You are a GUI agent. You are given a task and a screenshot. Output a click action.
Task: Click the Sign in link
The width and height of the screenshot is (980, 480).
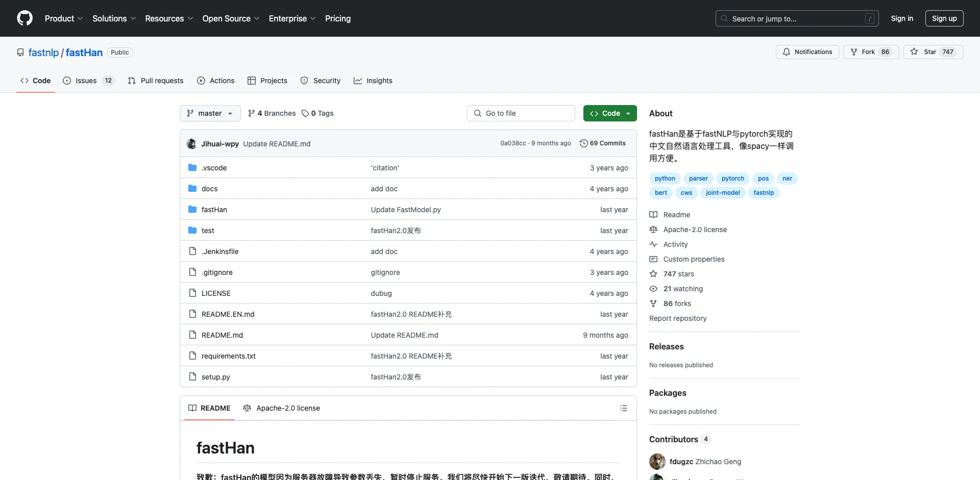(902, 18)
